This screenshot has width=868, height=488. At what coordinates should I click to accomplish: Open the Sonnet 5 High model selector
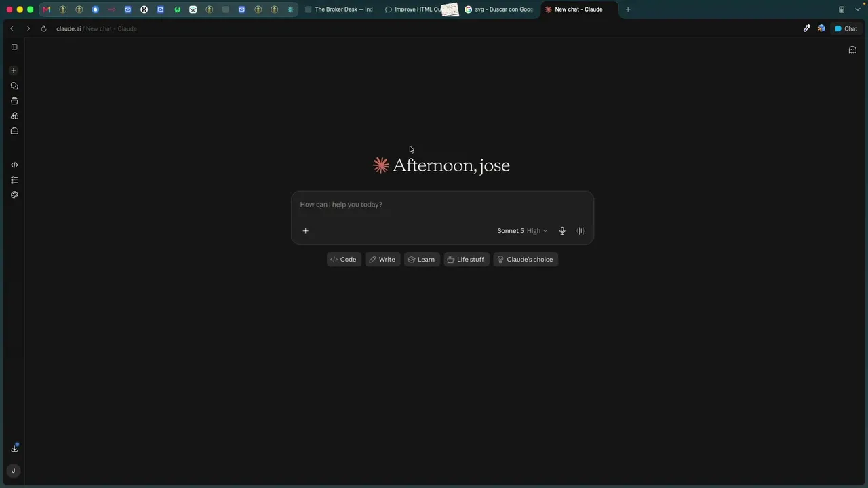click(522, 231)
